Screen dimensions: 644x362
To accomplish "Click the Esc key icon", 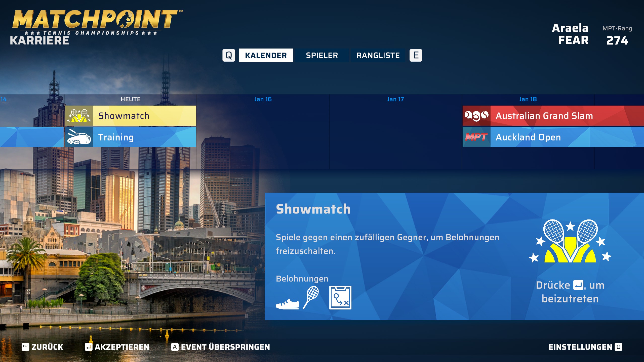I will pyautogui.click(x=25, y=347).
